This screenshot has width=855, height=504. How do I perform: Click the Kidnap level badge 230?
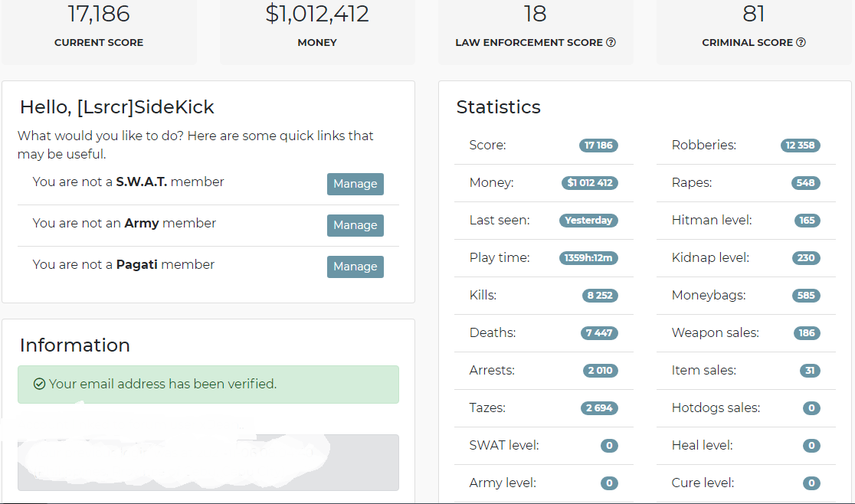click(x=806, y=258)
